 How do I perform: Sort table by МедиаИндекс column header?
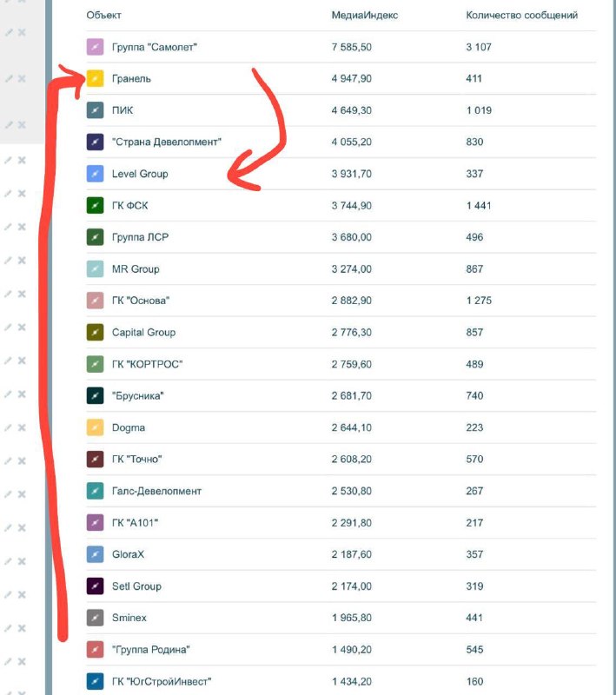point(364,15)
